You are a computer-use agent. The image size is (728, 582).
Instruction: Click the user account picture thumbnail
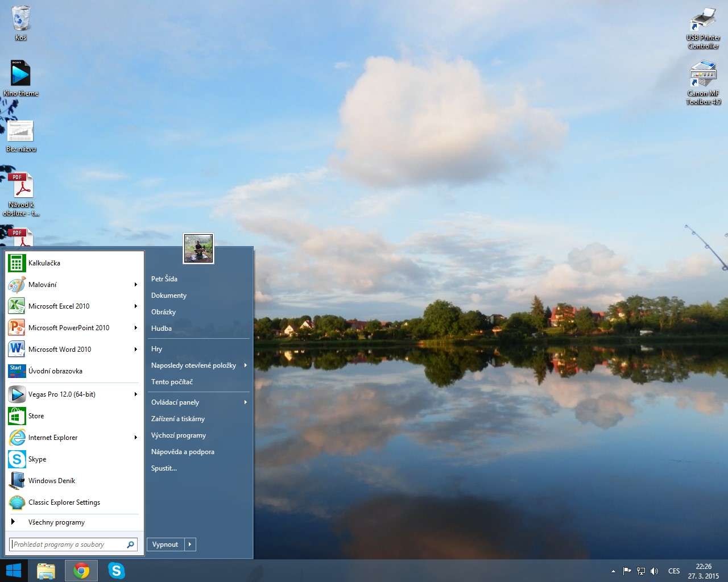[x=198, y=248]
